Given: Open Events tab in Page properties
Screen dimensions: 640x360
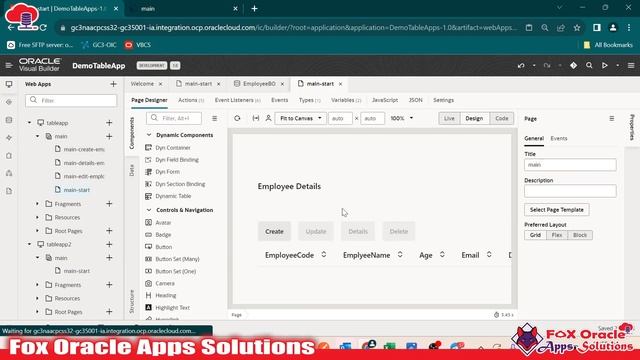Looking at the screenshot, I should [559, 138].
